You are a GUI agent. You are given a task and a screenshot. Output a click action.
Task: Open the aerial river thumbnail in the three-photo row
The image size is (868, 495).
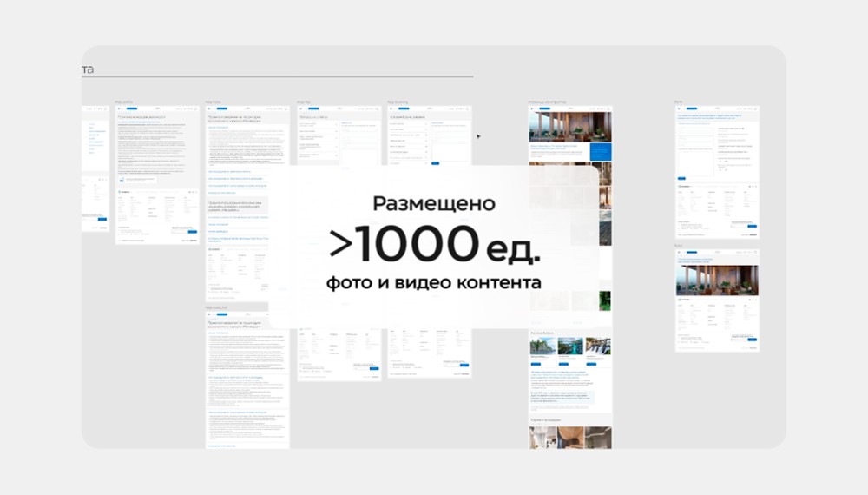(570, 346)
